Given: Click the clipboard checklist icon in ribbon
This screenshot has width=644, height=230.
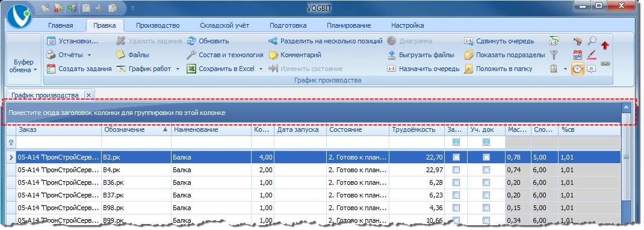Looking at the screenshot, I should pyautogui.click(x=554, y=69).
